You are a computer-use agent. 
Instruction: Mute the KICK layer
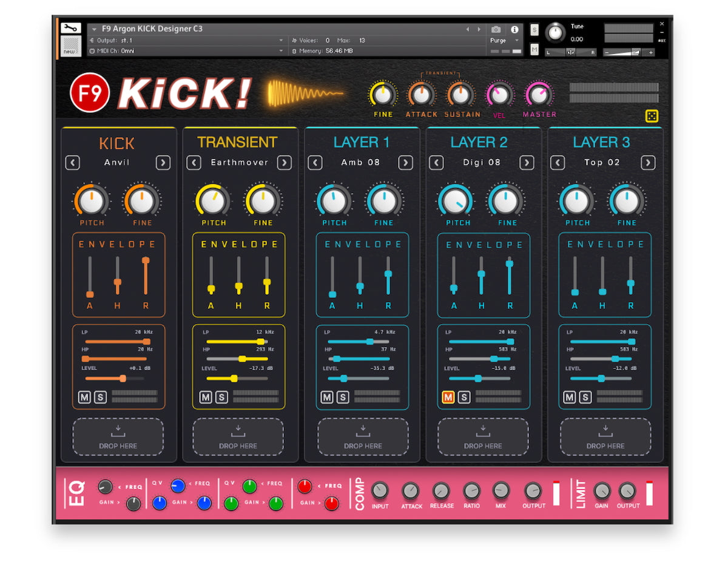pos(84,397)
